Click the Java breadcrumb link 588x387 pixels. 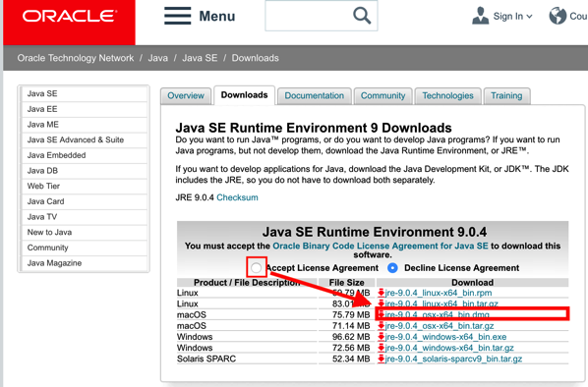click(158, 58)
